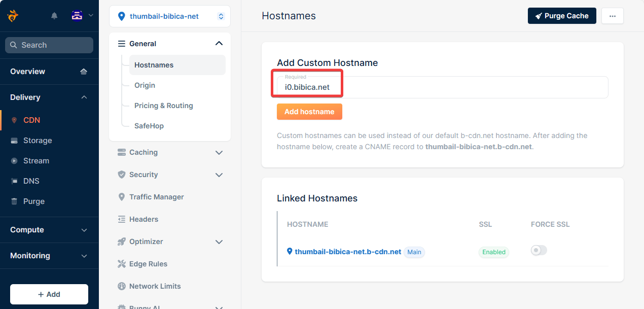644x309 pixels.
Task: Open Headers settings
Action: point(144,219)
